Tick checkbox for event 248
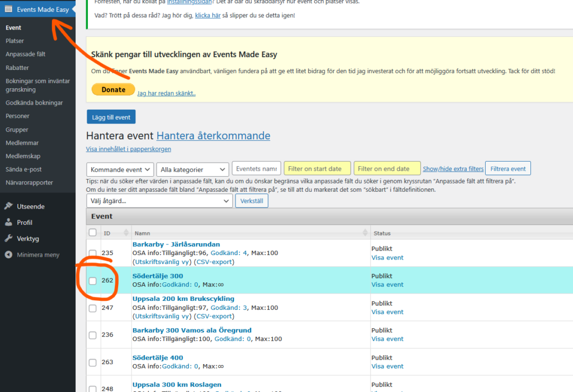The width and height of the screenshot is (573, 392). 92,389
